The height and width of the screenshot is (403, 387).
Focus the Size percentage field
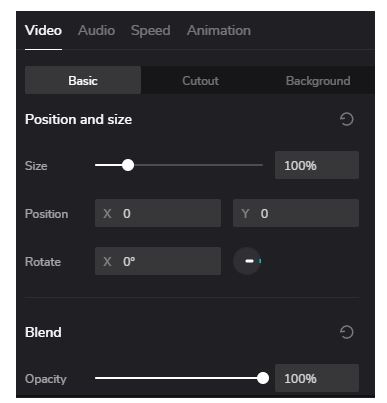317,165
